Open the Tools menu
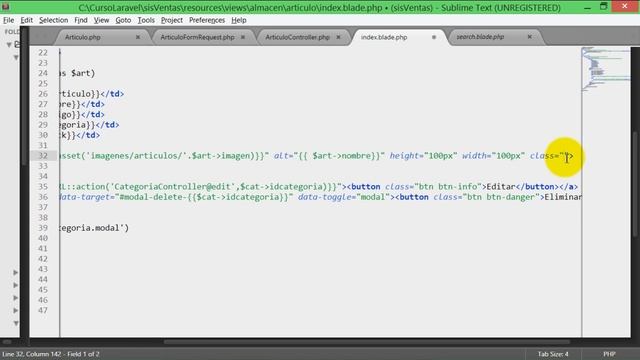This screenshot has width=640, height=360. click(x=146, y=20)
